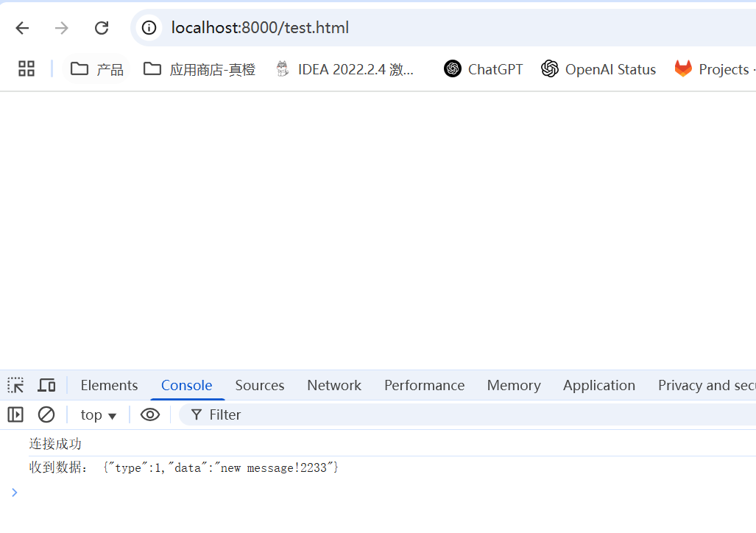
Task: Switch to the Elements tab
Action: (x=109, y=384)
